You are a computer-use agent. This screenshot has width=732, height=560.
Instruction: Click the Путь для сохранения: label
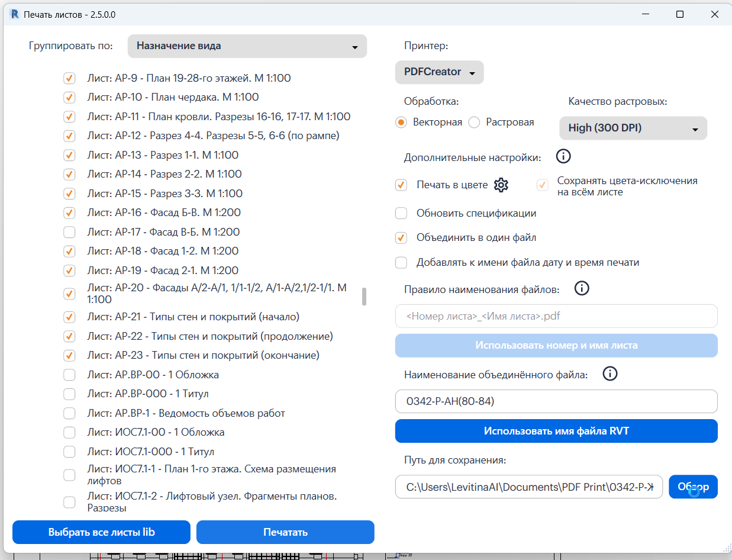click(x=455, y=460)
